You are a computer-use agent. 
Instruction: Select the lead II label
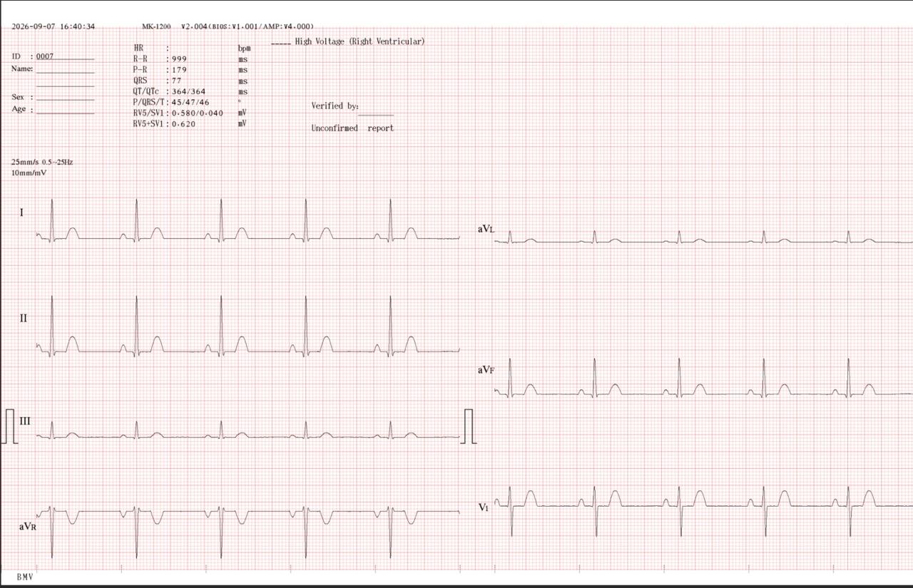(x=24, y=318)
